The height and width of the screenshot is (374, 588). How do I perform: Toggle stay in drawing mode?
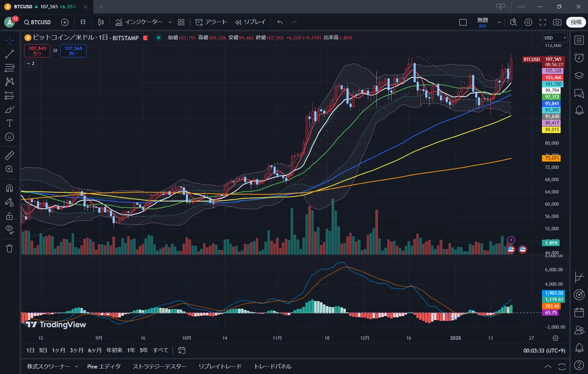pyautogui.click(x=9, y=201)
